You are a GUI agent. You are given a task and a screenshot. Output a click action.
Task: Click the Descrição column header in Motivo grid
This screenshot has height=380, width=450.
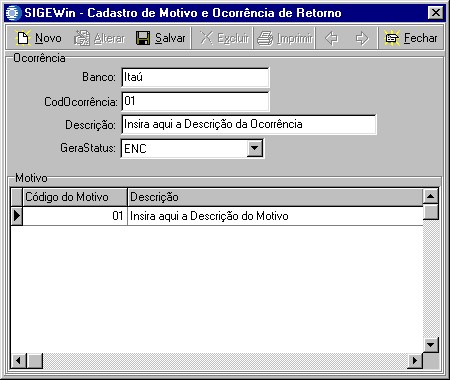275,197
